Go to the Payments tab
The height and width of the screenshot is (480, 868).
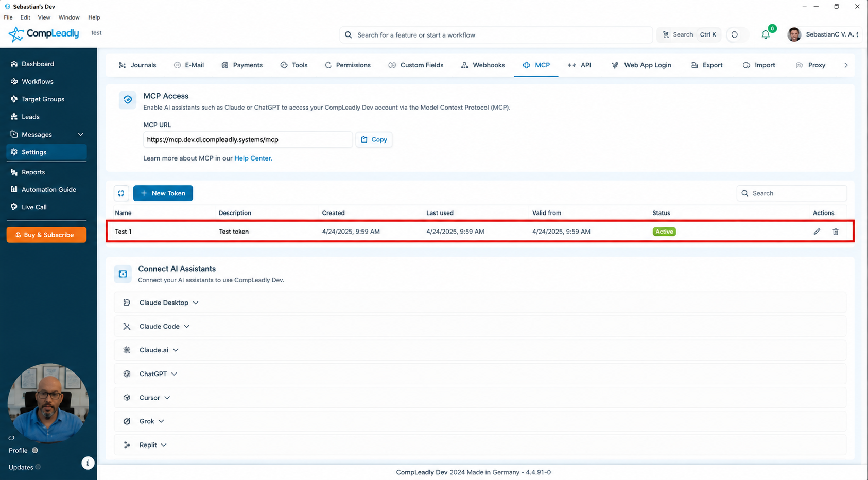coord(242,65)
